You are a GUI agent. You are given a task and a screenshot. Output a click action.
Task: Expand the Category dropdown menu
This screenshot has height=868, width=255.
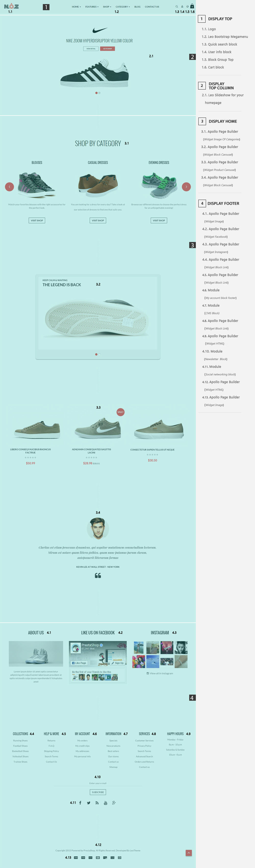(x=123, y=7)
